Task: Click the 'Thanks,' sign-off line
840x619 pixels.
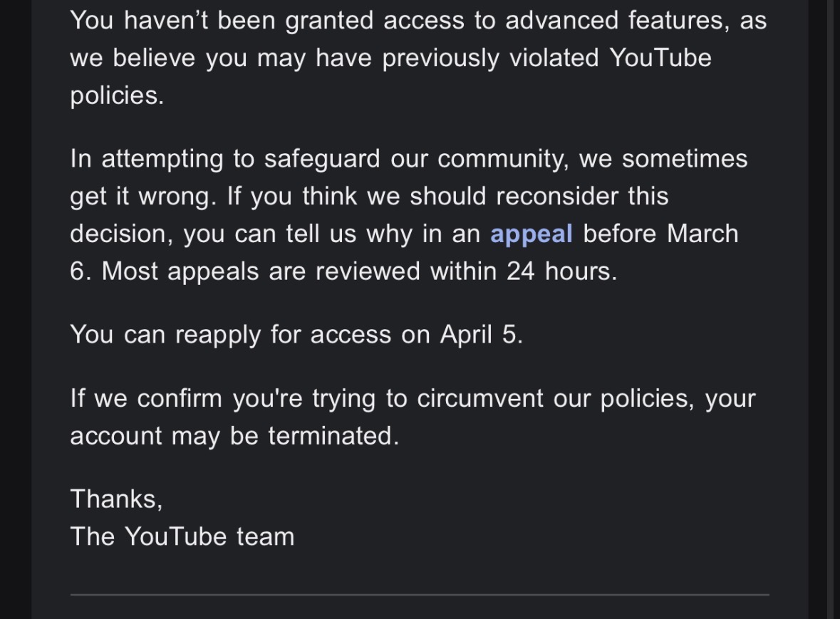Action: (x=116, y=499)
